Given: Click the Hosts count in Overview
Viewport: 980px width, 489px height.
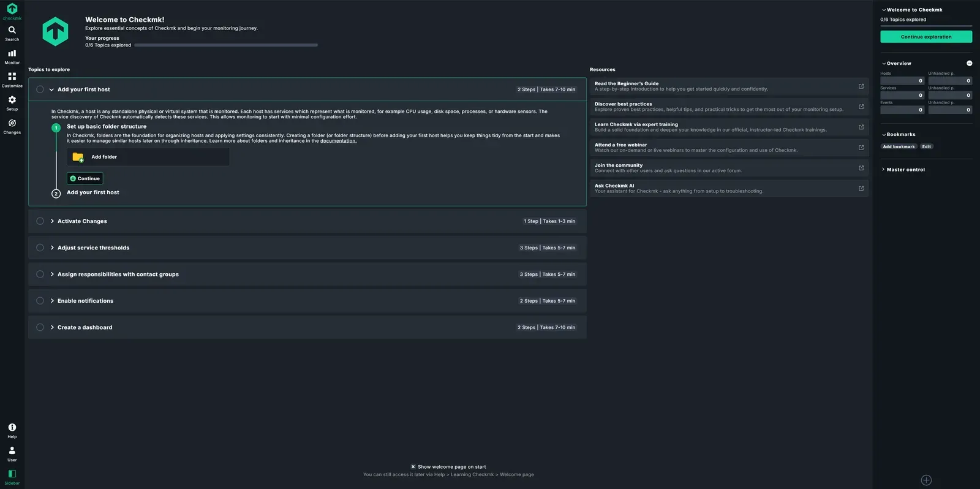Looking at the screenshot, I should (902, 81).
